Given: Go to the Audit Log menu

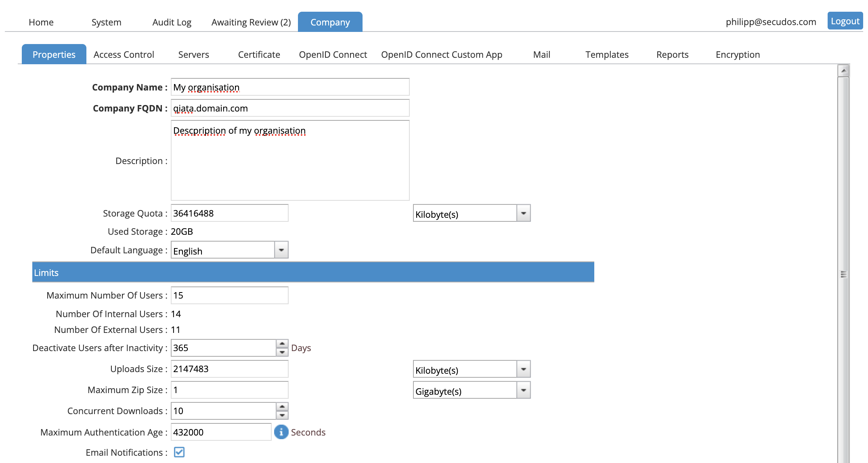Looking at the screenshot, I should coord(172,22).
